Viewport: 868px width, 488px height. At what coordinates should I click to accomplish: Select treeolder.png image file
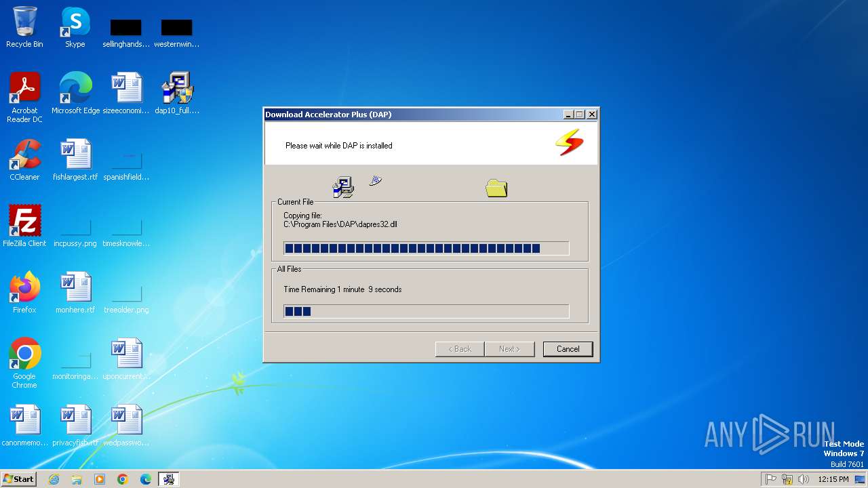[x=126, y=299]
